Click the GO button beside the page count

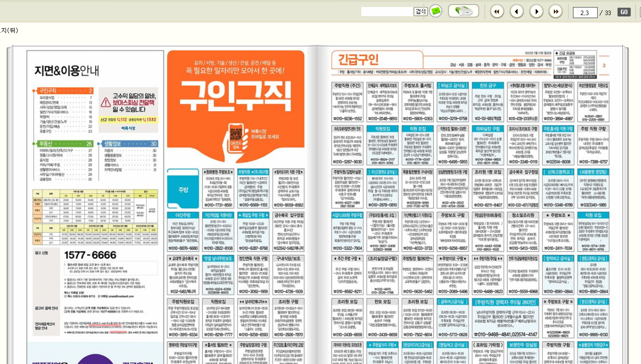pyautogui.click(x=624, y=12)
